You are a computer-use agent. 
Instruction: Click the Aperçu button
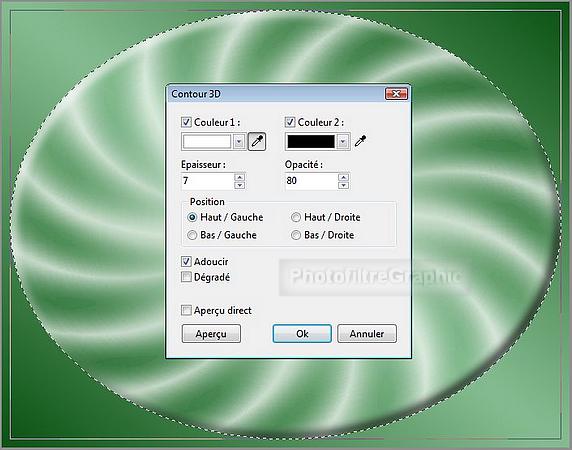[211, 334]
